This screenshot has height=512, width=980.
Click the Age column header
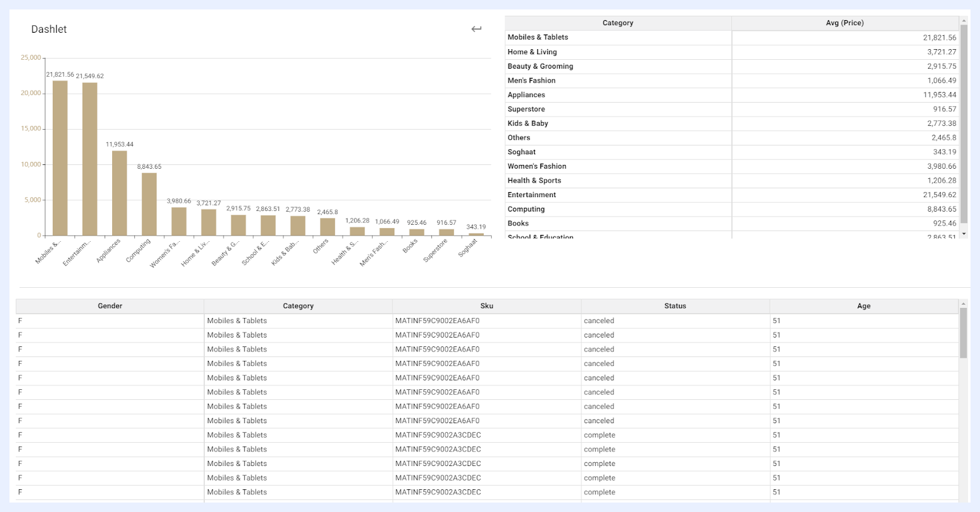coord(863,306)
